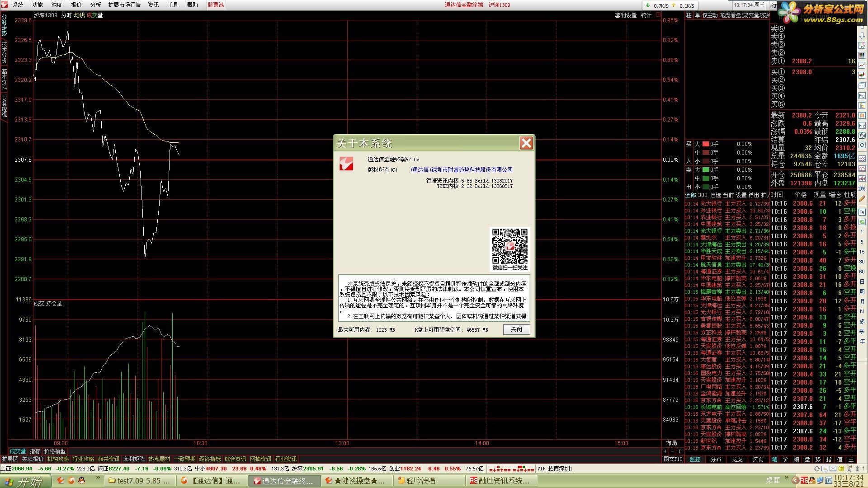Click 套利设置 above the chart

[626, 15]
